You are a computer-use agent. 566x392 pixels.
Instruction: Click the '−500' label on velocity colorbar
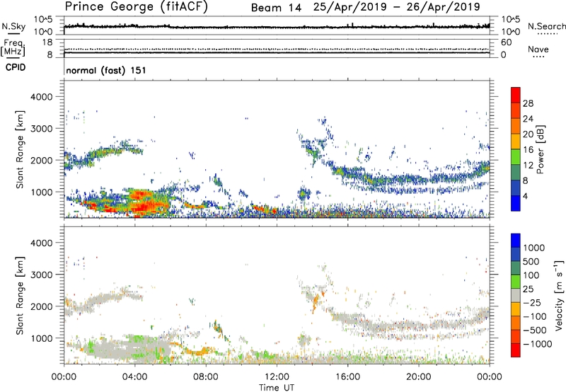[x=535, y=330]
